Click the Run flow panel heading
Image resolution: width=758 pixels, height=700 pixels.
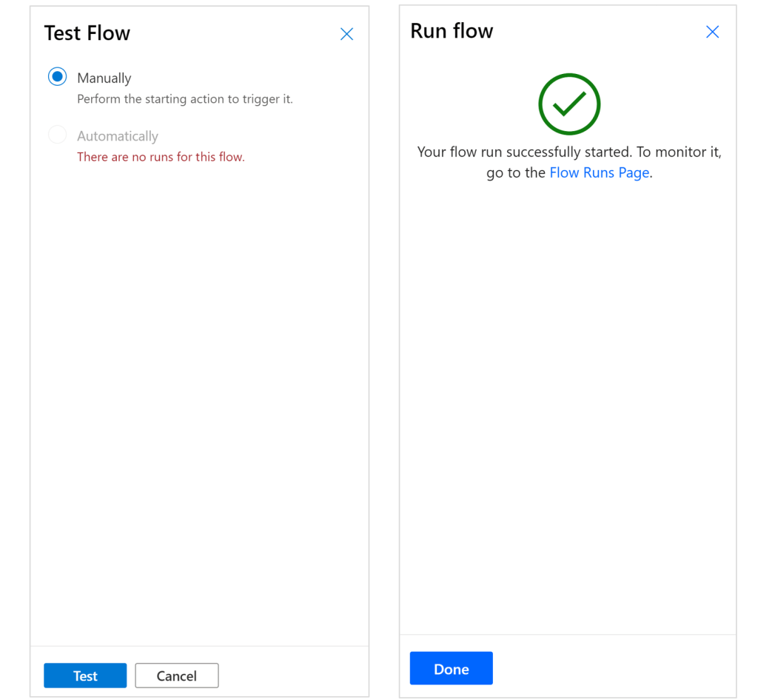click(x=452, y=31)
